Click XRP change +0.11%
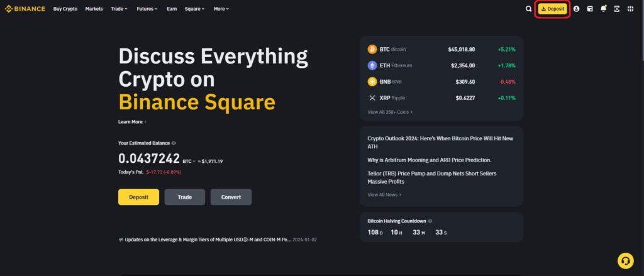The image size is (644, 276). [x=506, y=97]
